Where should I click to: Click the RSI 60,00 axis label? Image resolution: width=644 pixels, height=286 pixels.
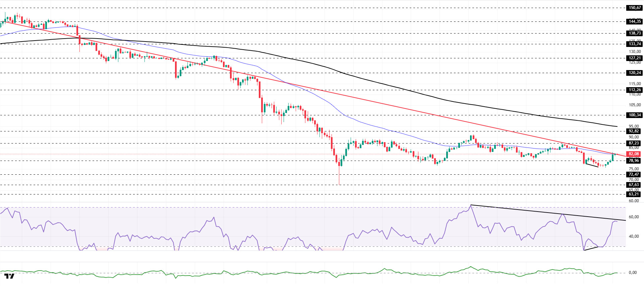click(633, 217)
